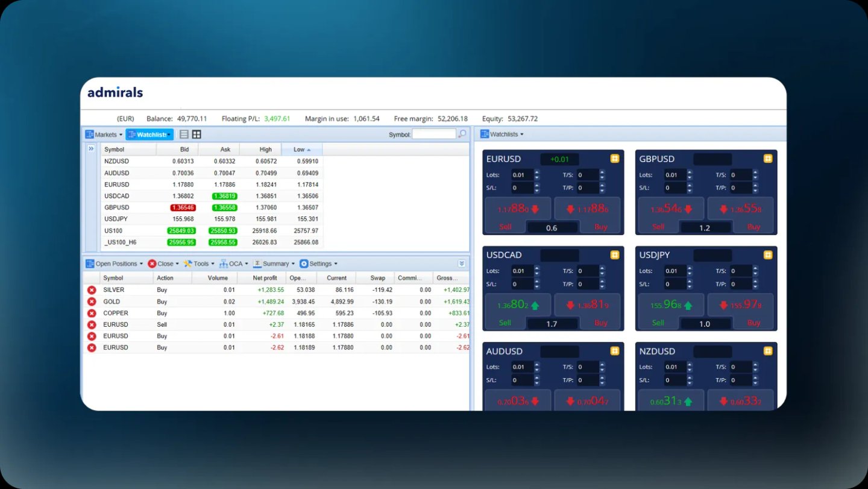Click the USDCAD tile T/P field

(588, 284)
